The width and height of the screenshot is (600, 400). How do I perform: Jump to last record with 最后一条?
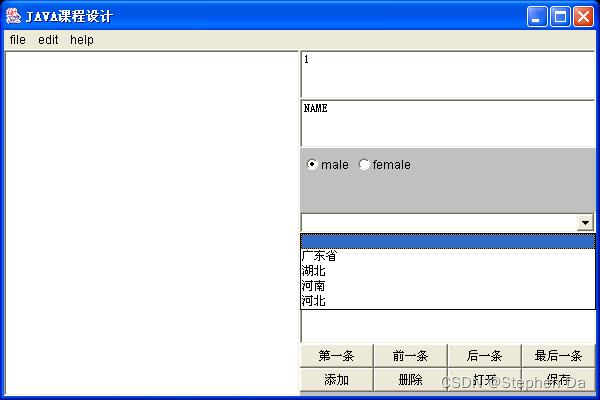558,356
